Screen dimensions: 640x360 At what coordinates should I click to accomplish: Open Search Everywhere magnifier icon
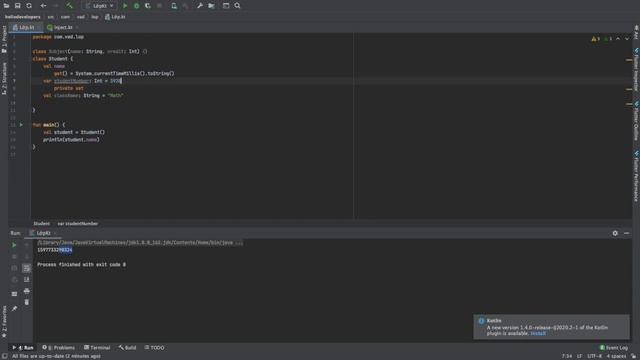(x=237, y=6)
